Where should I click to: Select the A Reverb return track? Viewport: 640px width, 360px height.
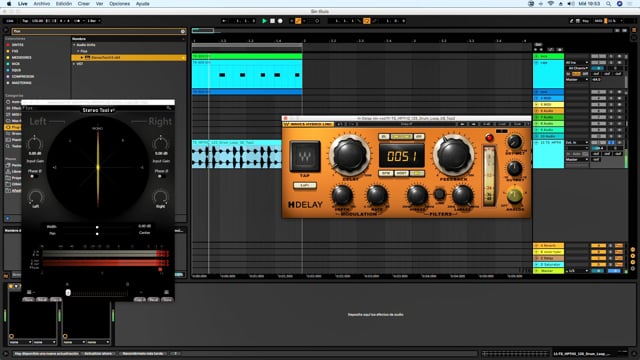pos(549,246)
